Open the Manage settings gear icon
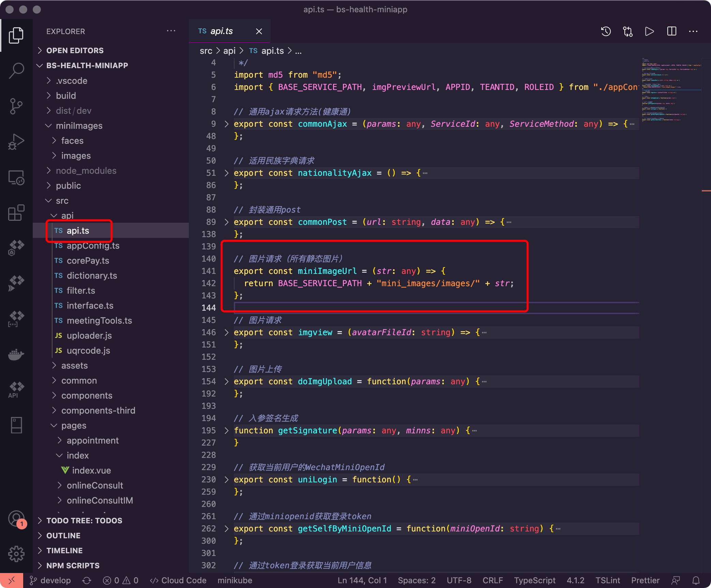711x588 pixels. 16,554
